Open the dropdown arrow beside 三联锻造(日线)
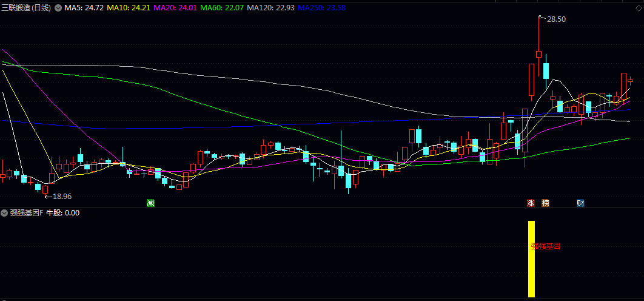This screenshot has height=301, width=644. 58,8
